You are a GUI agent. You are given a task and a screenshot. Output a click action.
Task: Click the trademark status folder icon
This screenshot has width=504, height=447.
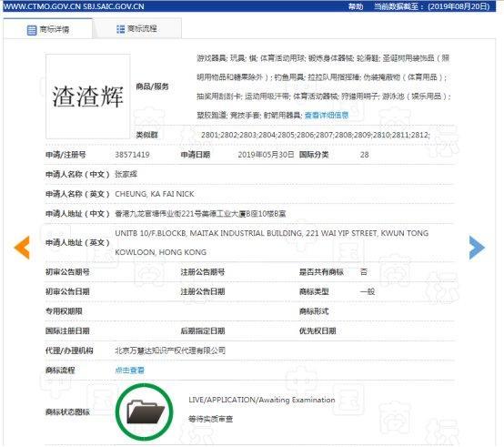[x=145, y=411]
